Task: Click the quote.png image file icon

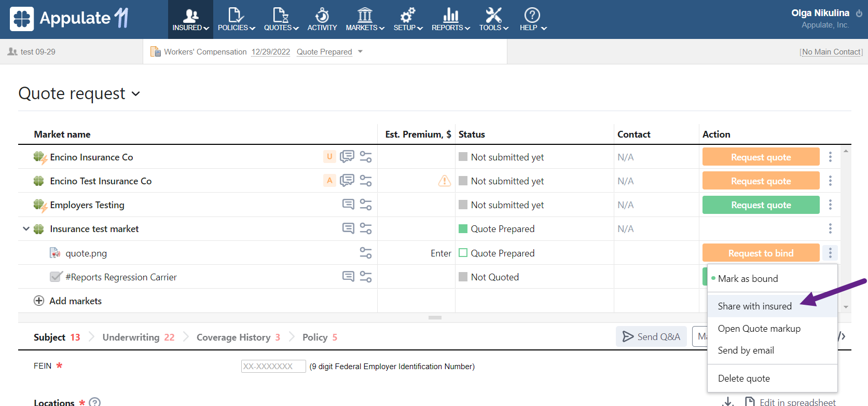Action: click(55, 253)
